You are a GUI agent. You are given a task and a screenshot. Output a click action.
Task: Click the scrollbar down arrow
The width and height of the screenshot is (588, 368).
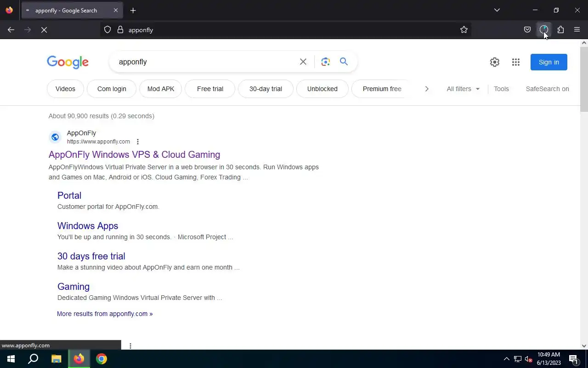(x=584, y=345)
